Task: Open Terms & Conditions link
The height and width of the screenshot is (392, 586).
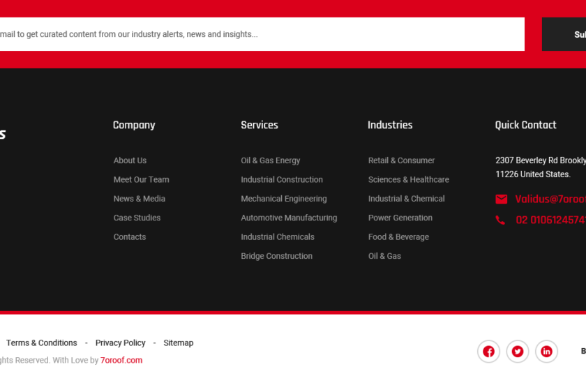Action: (41, 342)
